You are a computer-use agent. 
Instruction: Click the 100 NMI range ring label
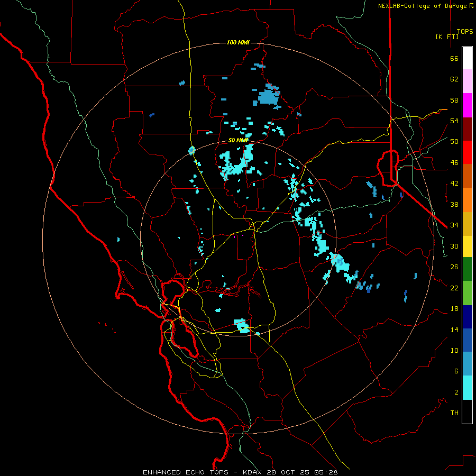[x=238, y=42]
